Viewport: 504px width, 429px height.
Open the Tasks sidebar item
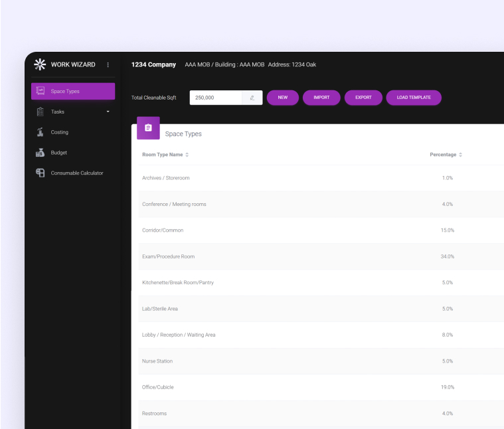[73, 112]
